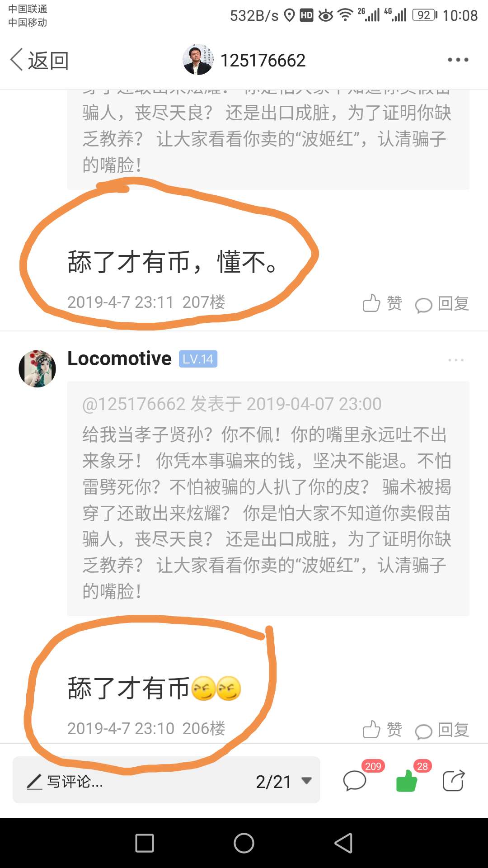
Task: Open the three-dot menu in header
Action: click(x=458, y=60)
